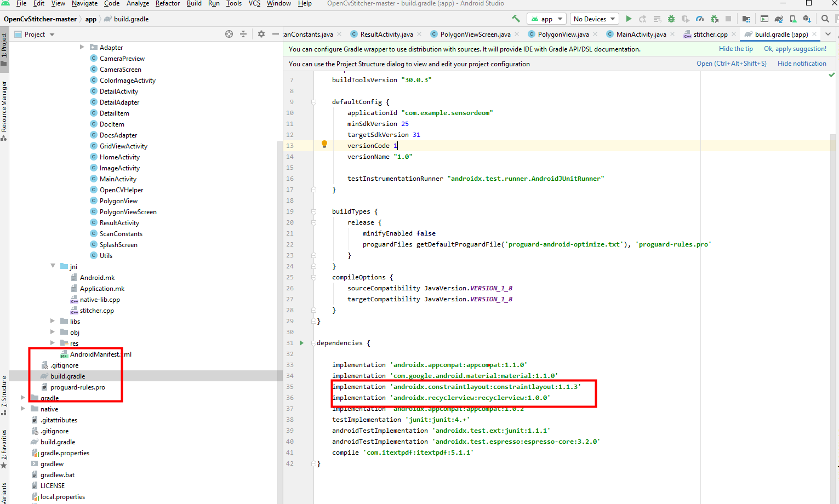Open Project panel settings gear
The image size is (839, 504).
(x=261, y=34)
